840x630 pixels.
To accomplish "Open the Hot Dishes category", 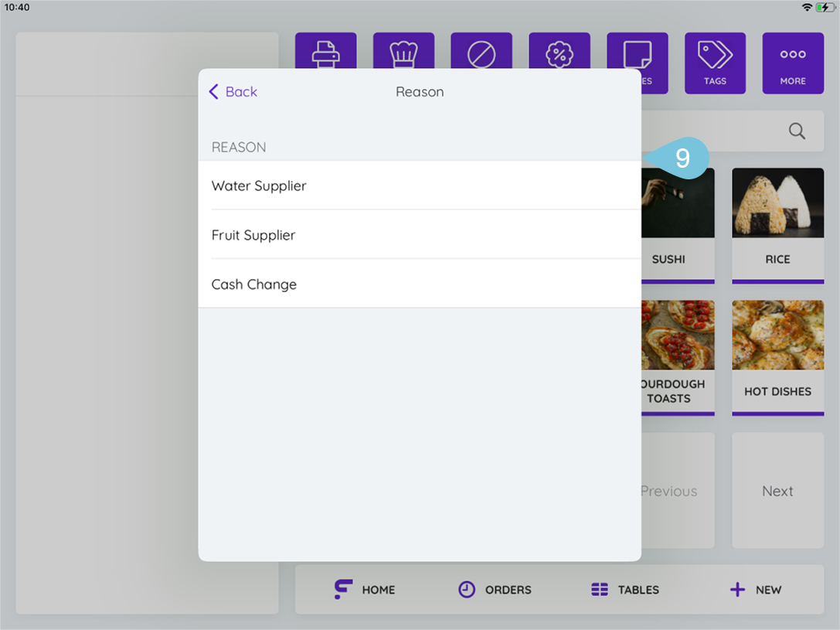I will (778, 358).
